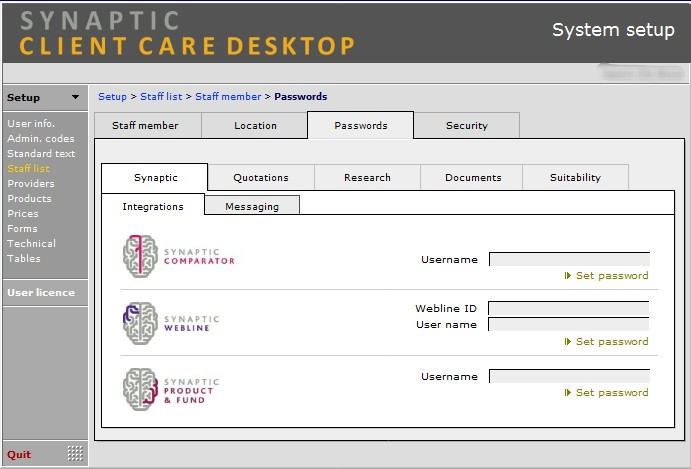Open the Quotations sub-tab
This screenshot has width=691, height=469.
261,178
